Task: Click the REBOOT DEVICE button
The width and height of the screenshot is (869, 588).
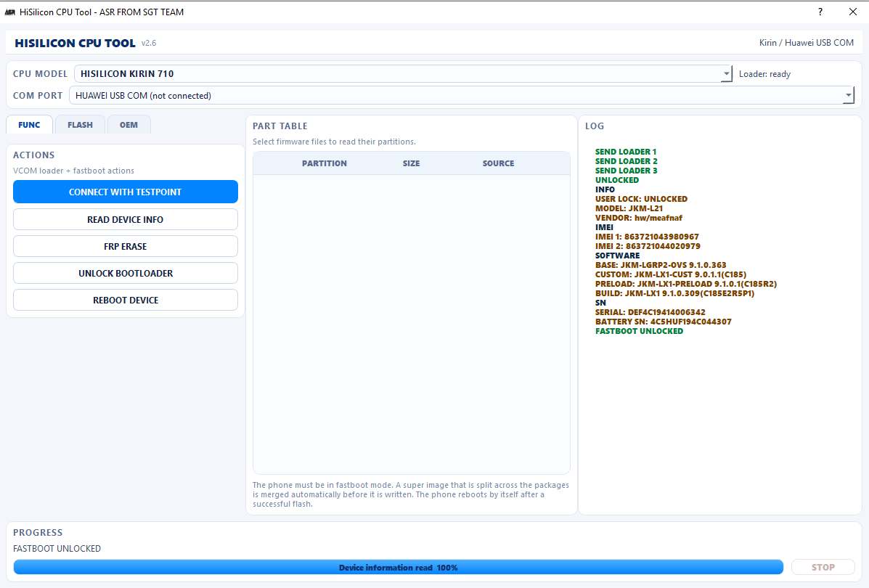Action: point(126,300)
